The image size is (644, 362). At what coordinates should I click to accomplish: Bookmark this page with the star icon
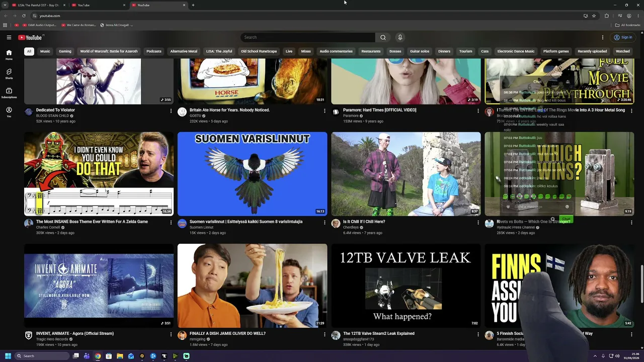coord(594,16)
